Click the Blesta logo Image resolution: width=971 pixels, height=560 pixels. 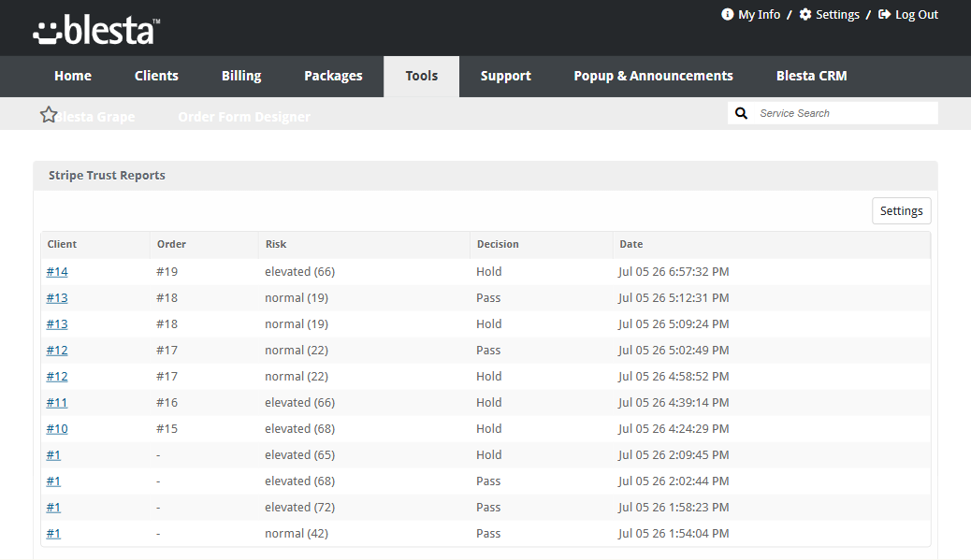pyautogui.click(x=96, y=30)
